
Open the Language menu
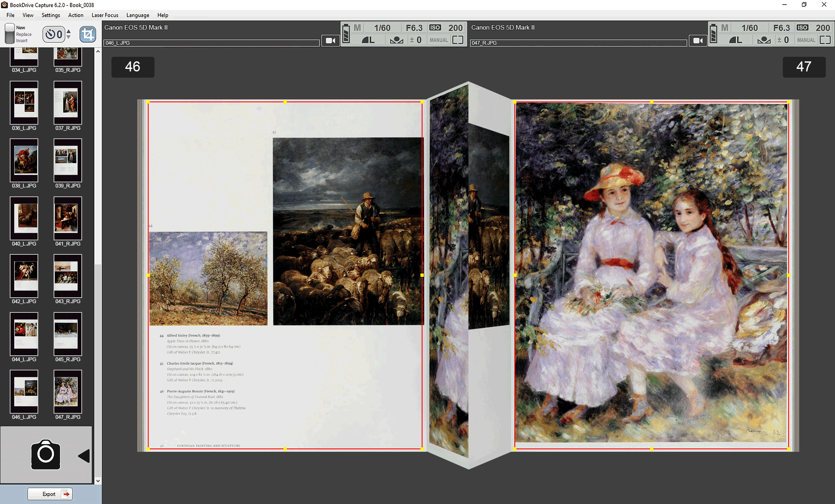[138, 15]
